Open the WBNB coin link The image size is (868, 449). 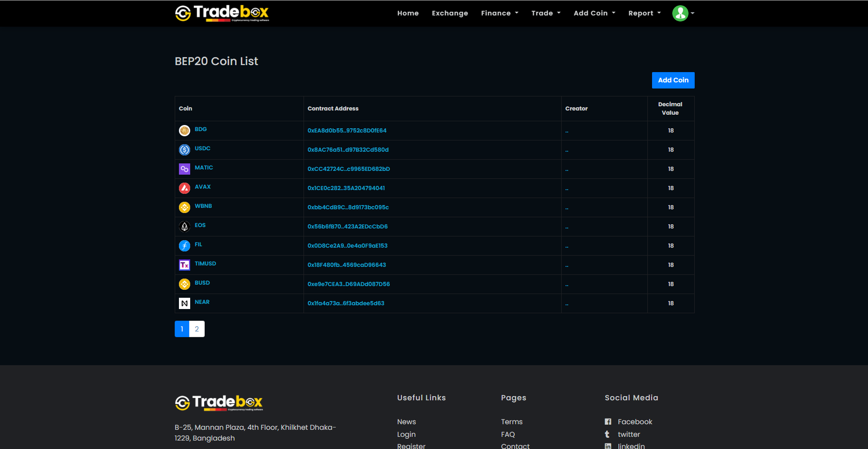click(203, 206)
